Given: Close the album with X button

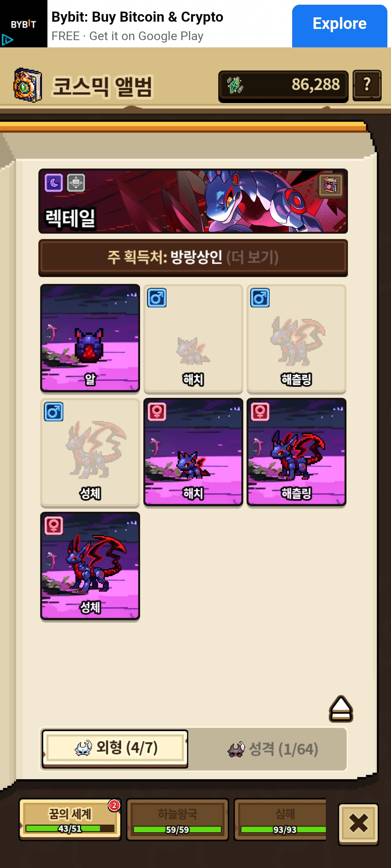Looking at the screenshot, I should (358, 824).
